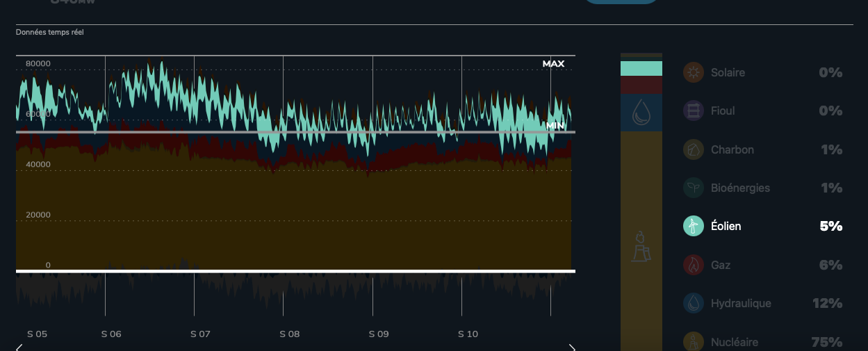The width and height of the screenshot is (868, 351).
Task: Select week S 07 on timeline
Action: pyautogui.click(x=200, y=334)
